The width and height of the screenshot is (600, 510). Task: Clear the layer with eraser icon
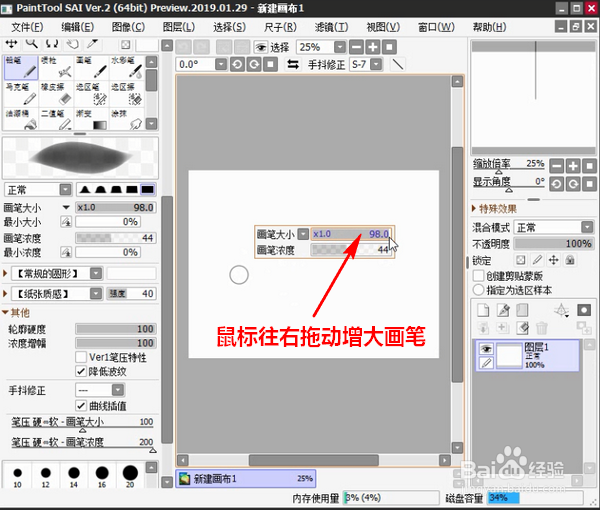tap(522, 328)
